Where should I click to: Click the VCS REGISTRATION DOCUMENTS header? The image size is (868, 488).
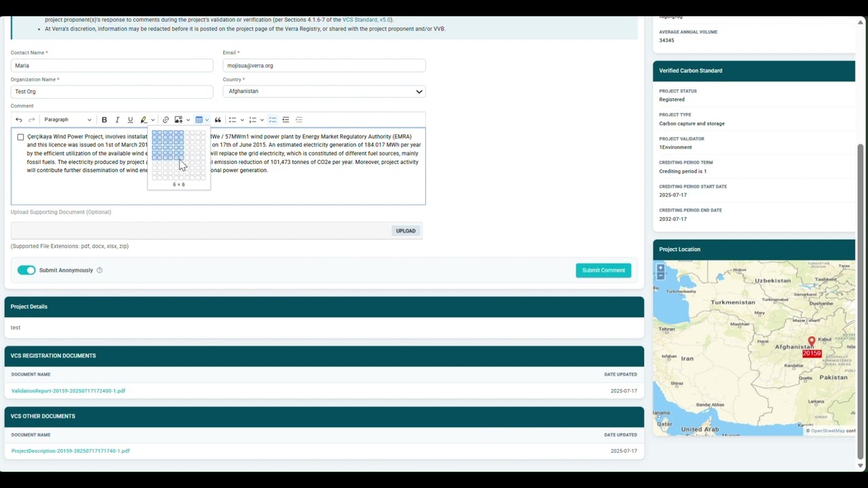[x=324, y=356]
